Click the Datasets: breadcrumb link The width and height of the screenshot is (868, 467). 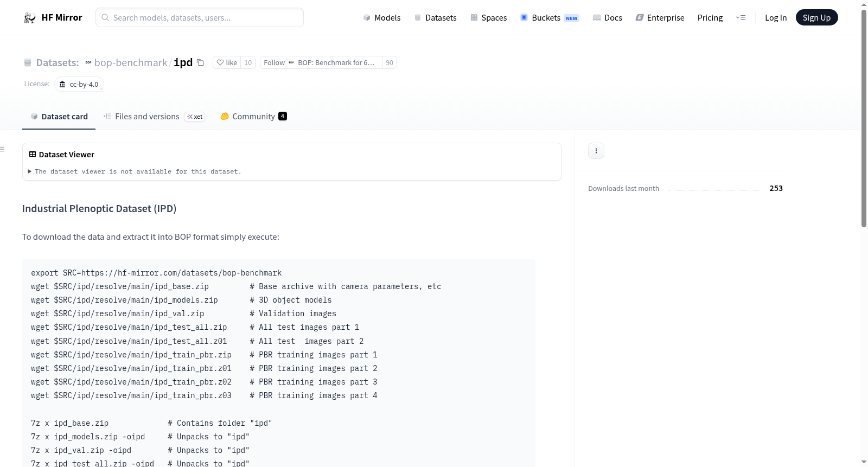(58, 63)
